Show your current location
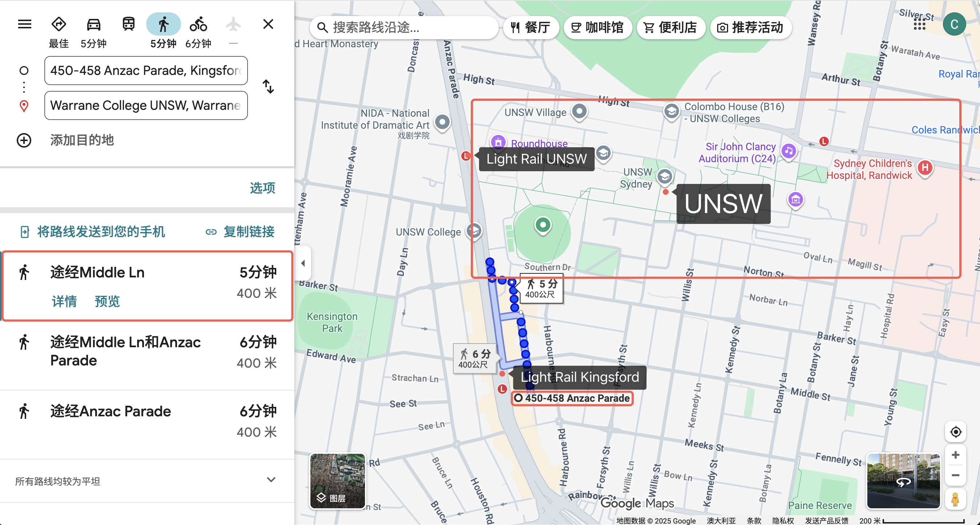980x525 pixels. pos(955,432)
